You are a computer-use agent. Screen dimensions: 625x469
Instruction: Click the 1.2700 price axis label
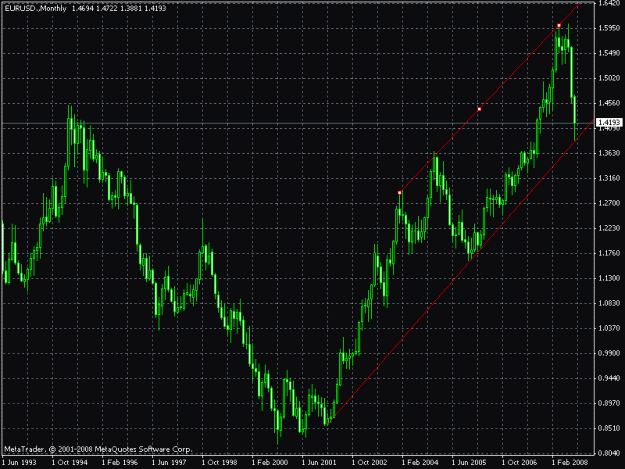tap(609, 204)
